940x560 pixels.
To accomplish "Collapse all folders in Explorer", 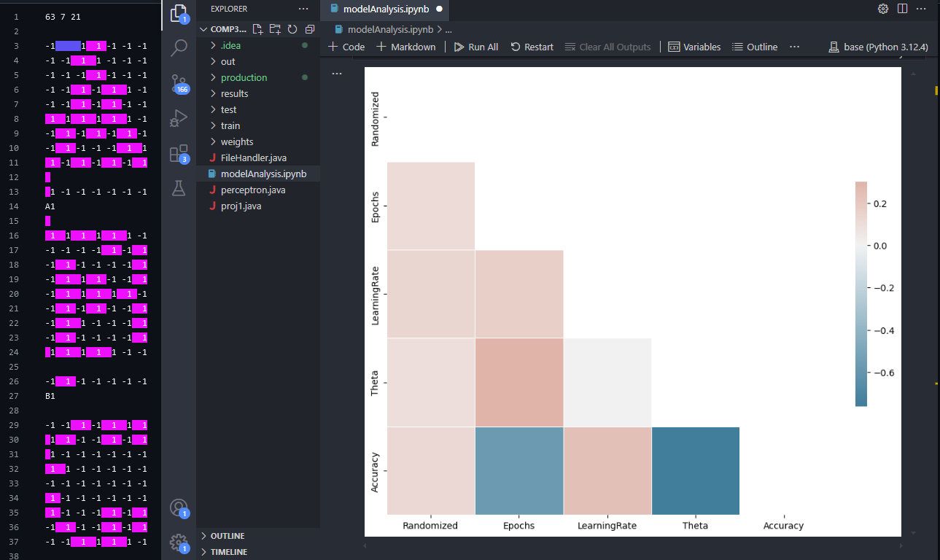I will 310,29.
